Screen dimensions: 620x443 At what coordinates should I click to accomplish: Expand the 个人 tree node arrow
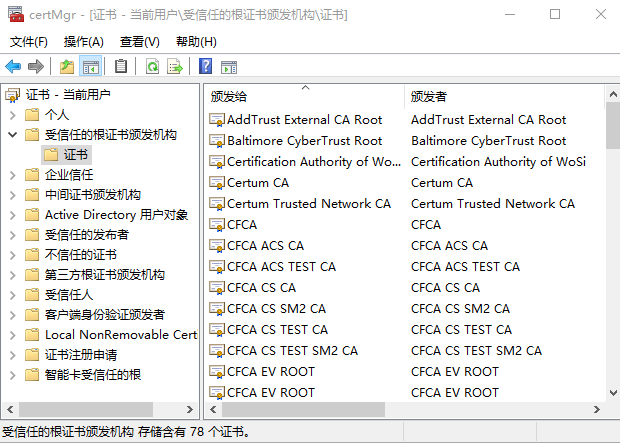[12, 115]
